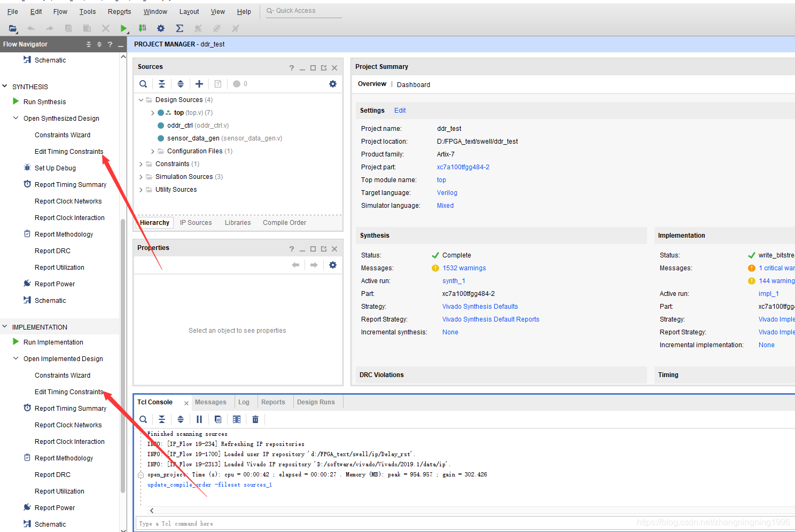This screenshot has width=795, height=532.
Task: Click the Run Implementation green arrow
Action: click(x=16, y=342)
